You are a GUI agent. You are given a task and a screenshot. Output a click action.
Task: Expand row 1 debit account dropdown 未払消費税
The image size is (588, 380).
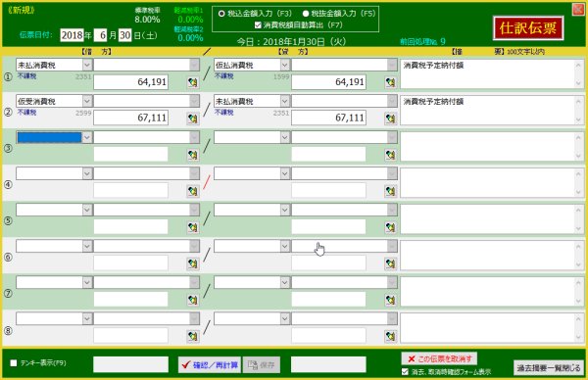point(87,65)
